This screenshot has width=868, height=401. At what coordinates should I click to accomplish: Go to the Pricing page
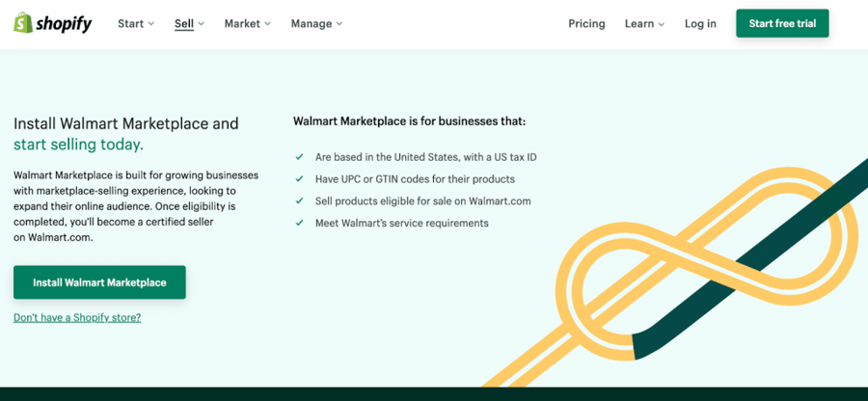click(586, 23)
